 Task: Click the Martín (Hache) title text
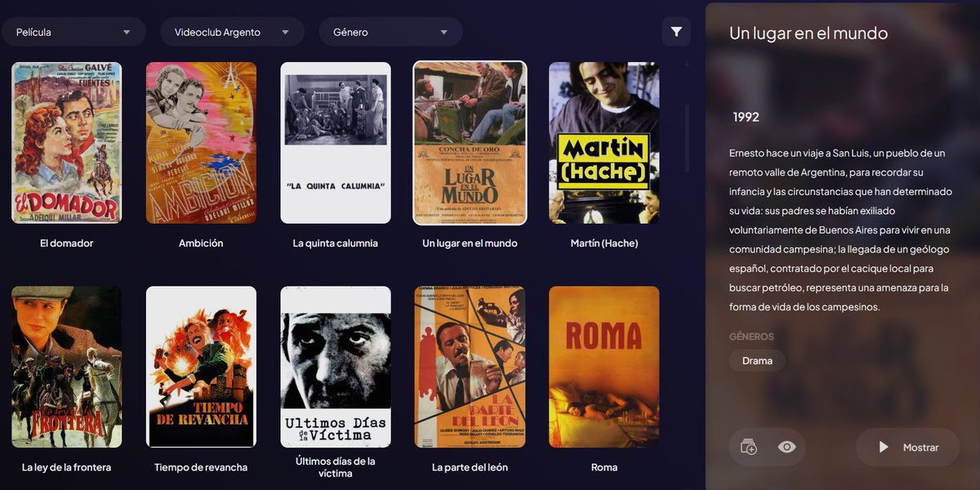(604, 243)
